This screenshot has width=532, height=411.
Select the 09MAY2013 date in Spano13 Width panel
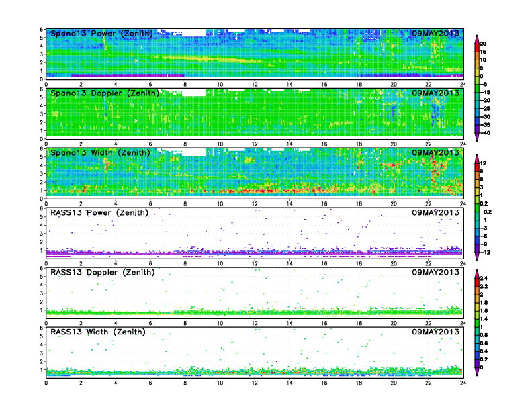pos(436,152)
